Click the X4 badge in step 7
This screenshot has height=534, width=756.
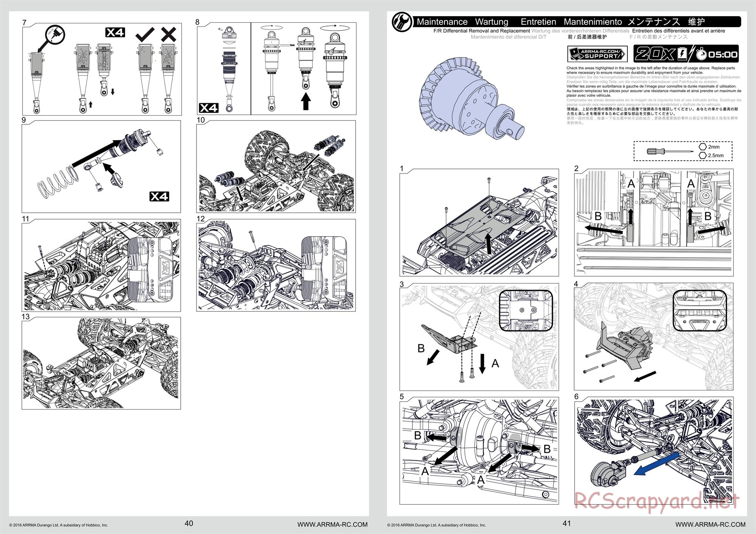pyautogui.click(x=115, y=33)
